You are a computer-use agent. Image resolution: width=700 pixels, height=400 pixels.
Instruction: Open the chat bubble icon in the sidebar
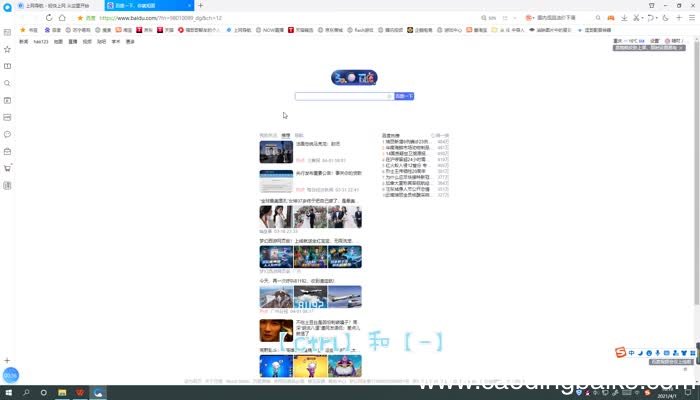click(x=7, y=134)
